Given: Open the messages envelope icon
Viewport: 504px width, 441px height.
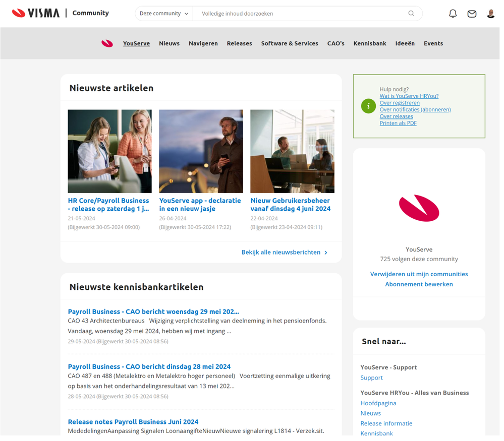Looking at the screenshot, I should [x=472, y=14].
